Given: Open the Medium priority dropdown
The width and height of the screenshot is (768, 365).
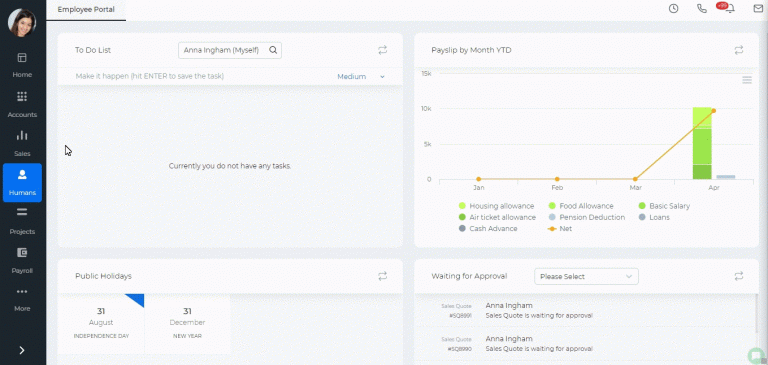Looking at the screenshot, I should click(361, 76).
